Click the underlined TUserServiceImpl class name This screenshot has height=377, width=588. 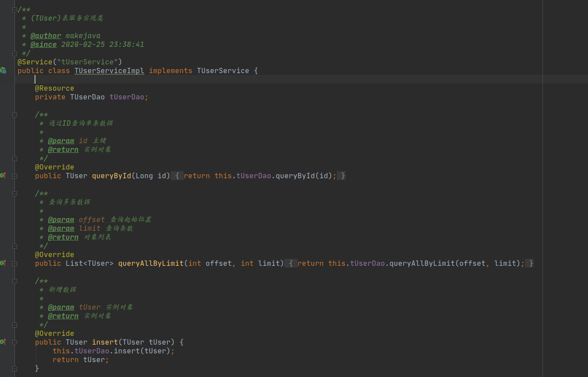[109, 70]
